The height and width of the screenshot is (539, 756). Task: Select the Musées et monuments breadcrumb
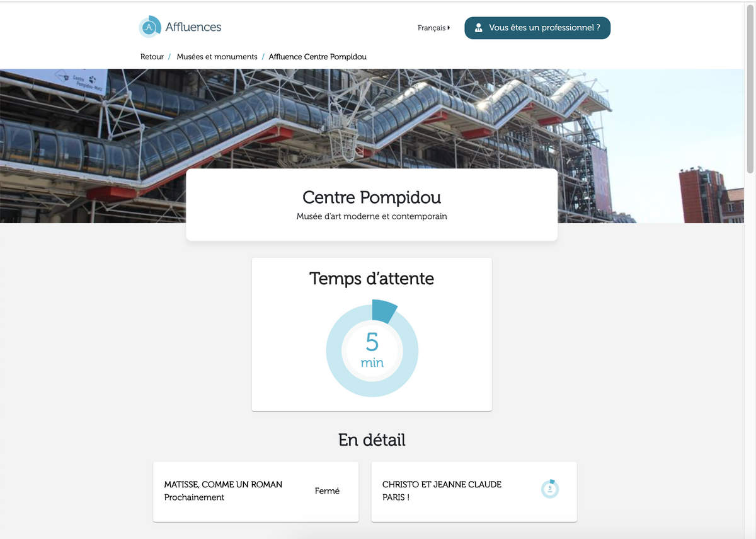click(217, 56)
